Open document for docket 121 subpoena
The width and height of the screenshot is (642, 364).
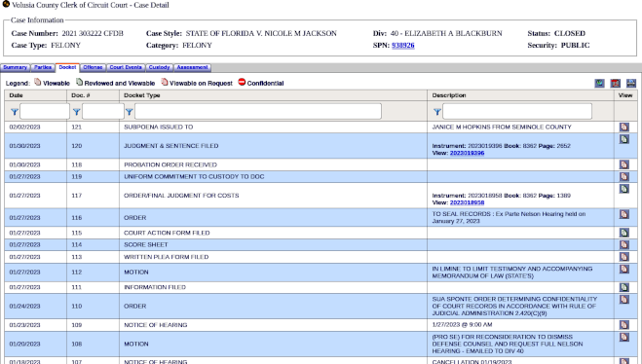pyautogui.click(x=624, y=127)
